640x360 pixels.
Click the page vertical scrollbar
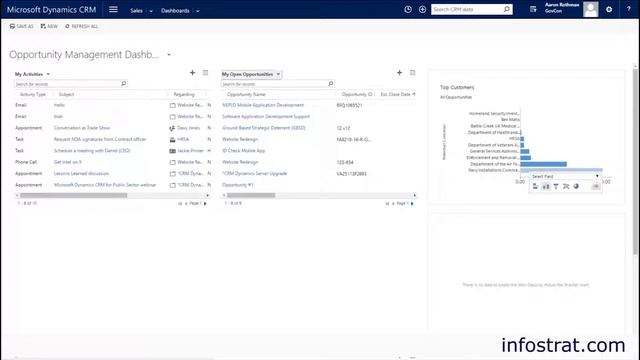pyautogui.click(x=635, y=161)
